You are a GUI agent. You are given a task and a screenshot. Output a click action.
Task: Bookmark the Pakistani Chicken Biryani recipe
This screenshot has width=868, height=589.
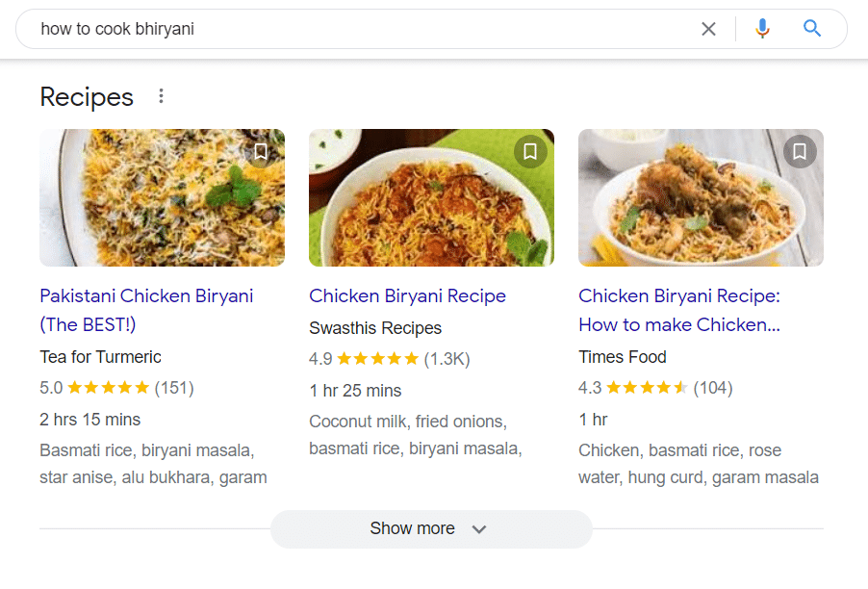tap(261, 151)
